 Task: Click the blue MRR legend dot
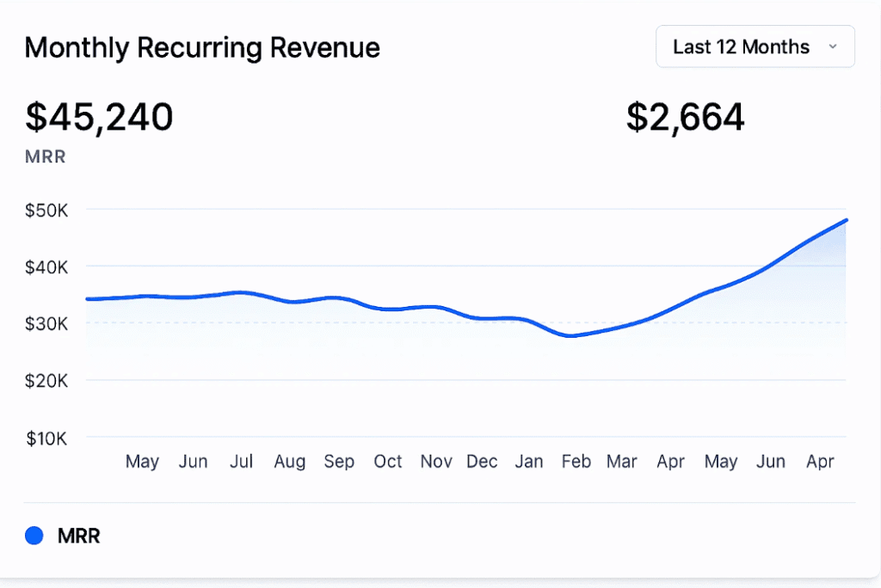(x=34, y=536)
